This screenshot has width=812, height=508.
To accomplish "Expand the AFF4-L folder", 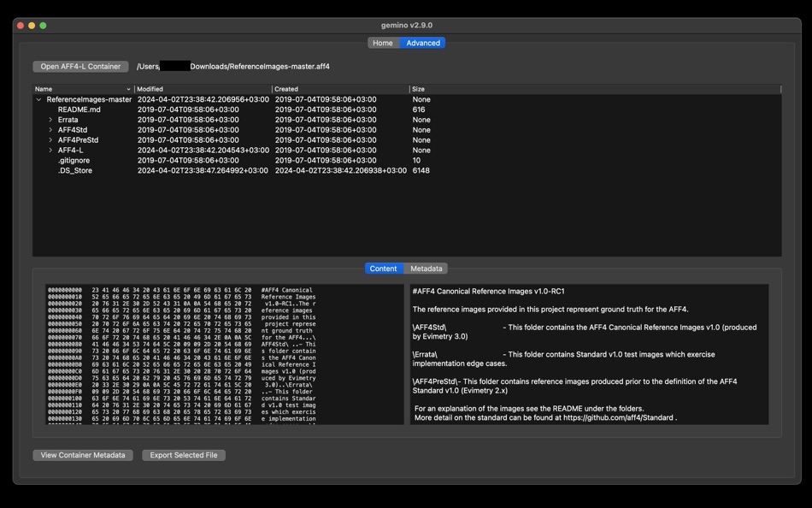I will tap(50, 151).
